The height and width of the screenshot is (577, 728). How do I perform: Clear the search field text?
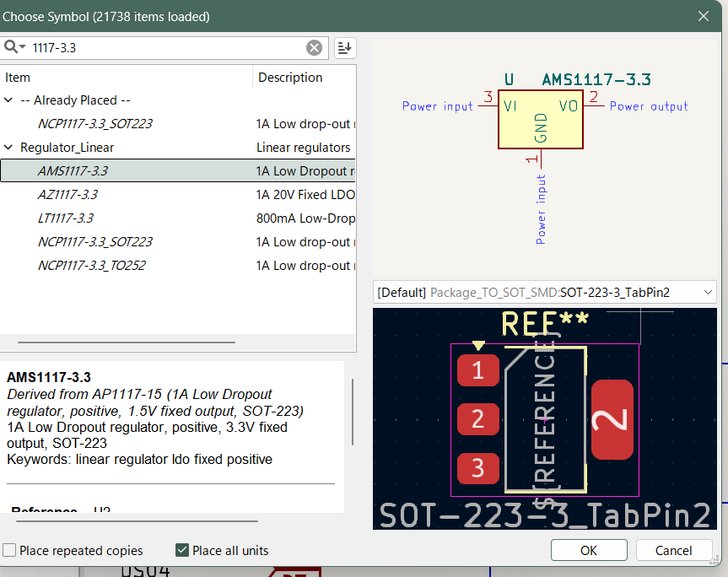[314, 48]
